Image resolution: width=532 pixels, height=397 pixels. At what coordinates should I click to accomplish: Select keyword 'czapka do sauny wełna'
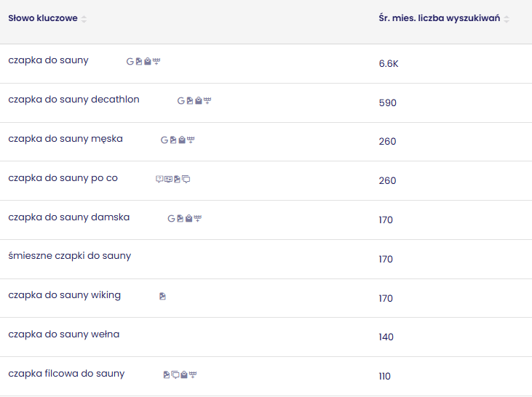click(64, 334)
